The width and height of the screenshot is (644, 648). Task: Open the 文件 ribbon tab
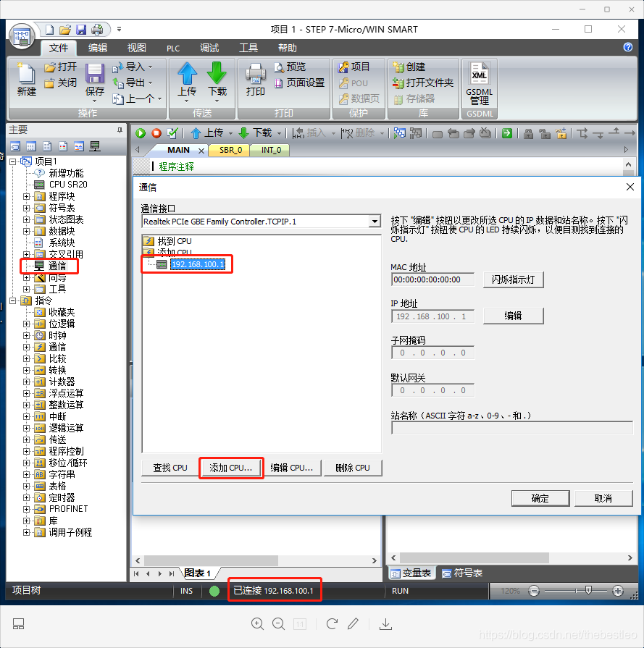(59, 48)
